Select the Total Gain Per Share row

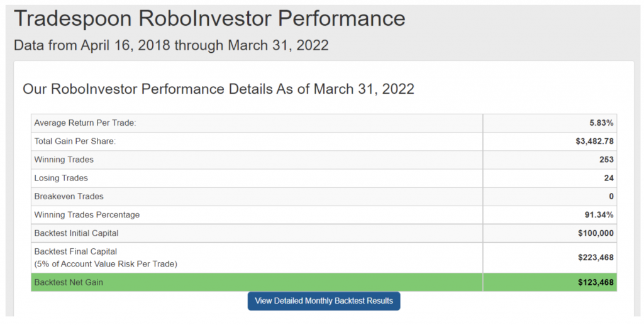pos(324,141)
